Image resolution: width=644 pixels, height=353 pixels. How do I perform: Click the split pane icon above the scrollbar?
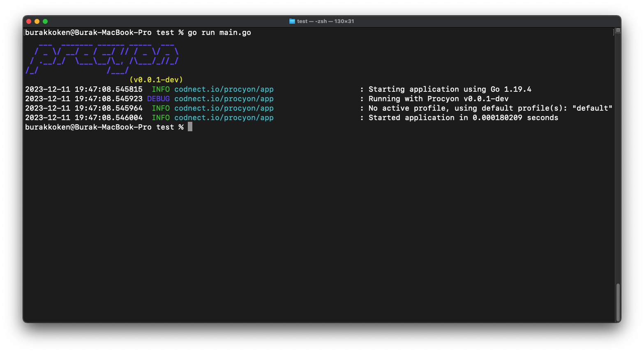coord(618,30)
